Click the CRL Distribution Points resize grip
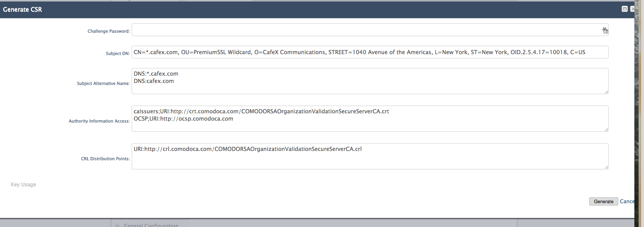The height and width of the screenshot is (227, 644). click(x=606, y=167)
